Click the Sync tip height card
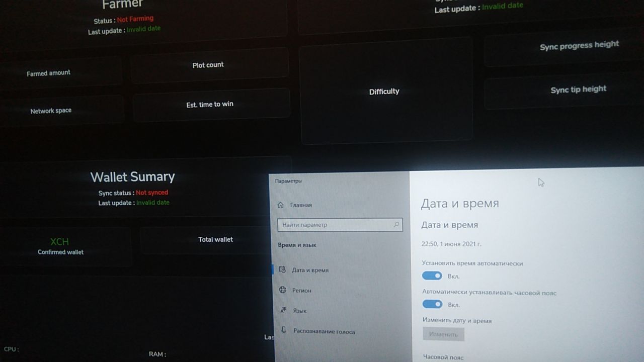Image resolution: width=644 pixels, height=362 pixels. pos(564,92)
